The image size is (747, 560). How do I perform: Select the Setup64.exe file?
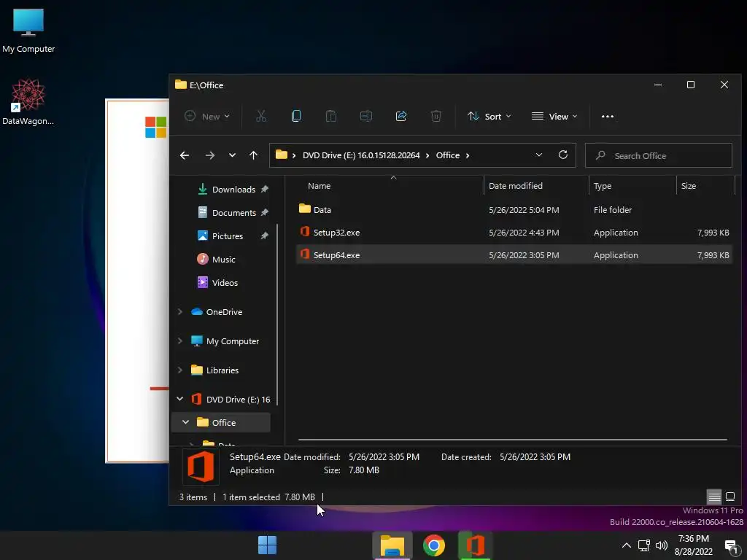514,254
